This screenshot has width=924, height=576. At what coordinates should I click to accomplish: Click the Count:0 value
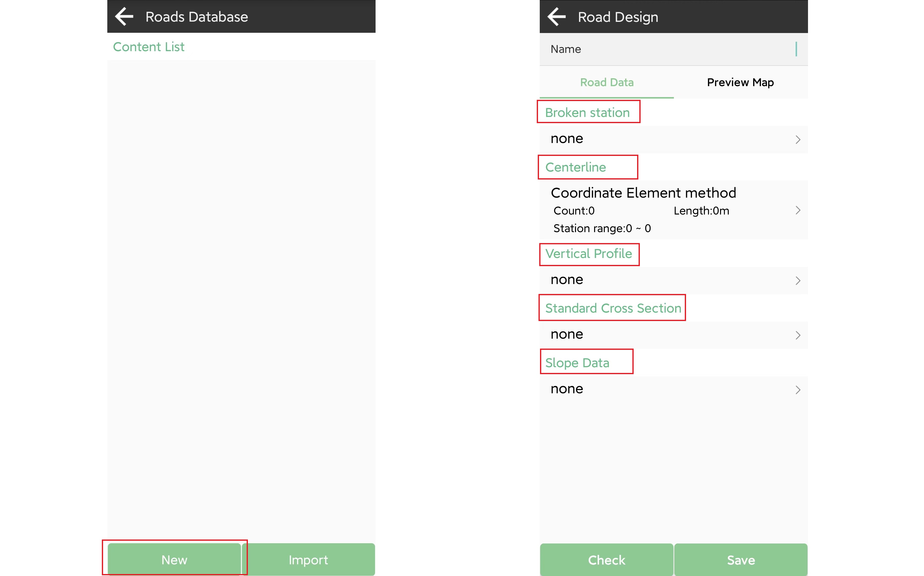click(574, 211)
